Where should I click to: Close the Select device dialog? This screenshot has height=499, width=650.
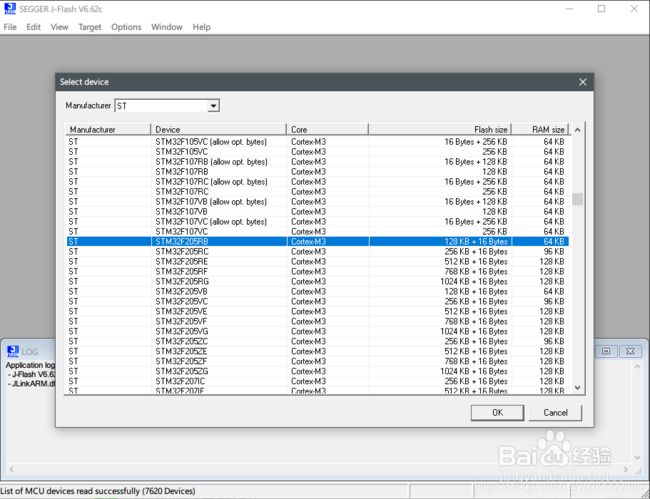[x=582, y=82]
